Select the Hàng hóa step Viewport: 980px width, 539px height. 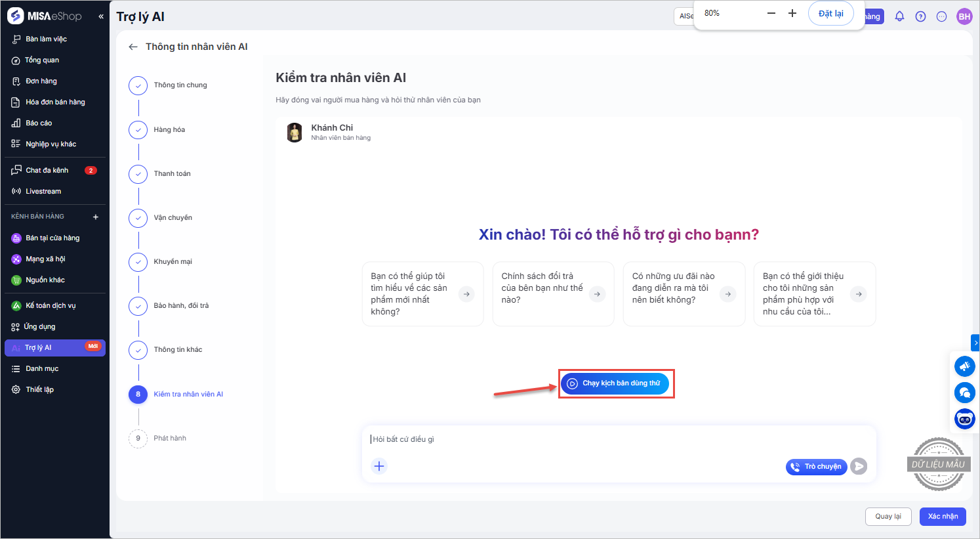coord(169,129)
